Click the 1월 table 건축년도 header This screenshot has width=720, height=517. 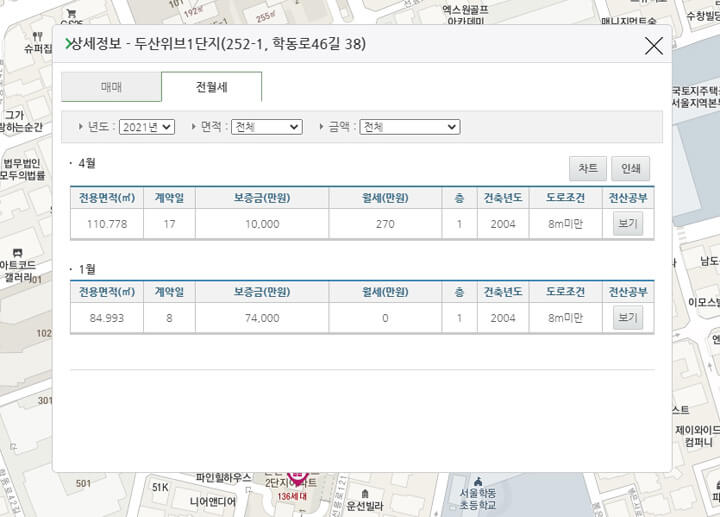pos(503,292)
